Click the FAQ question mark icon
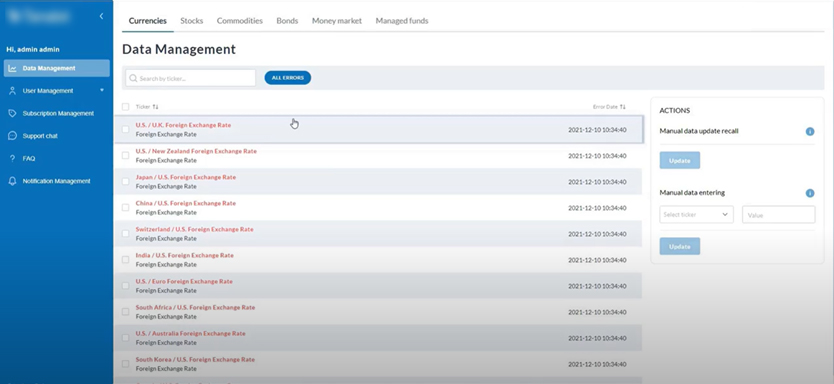This screenshot has width=834, height=384. (x=13, y=158)
